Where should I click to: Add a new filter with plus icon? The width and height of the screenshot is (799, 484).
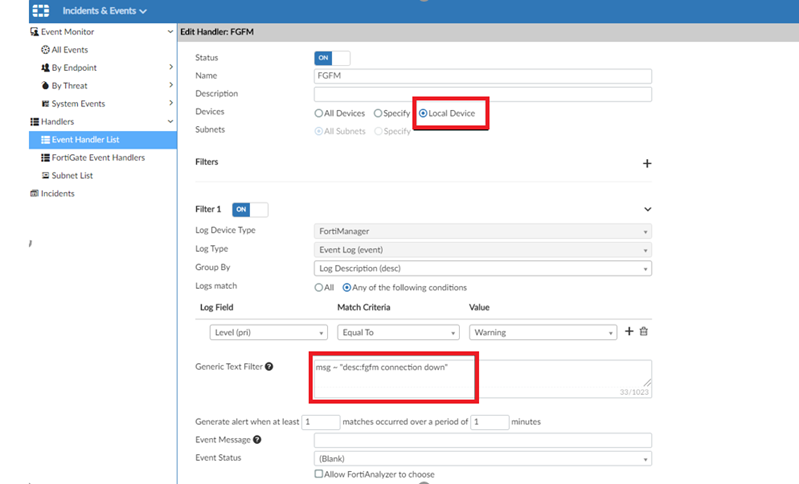click(x=647, y=163)
